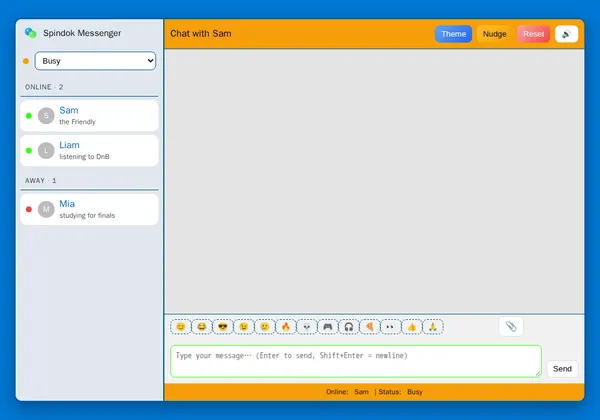This screenshot has height=420, width=600.
Task: Click the Reset button
Action: [533, 34]
